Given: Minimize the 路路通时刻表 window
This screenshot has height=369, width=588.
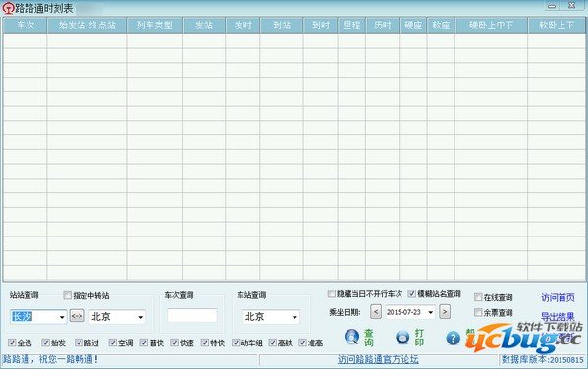Looking at the screenshot, I should click(x=552, y=6).
